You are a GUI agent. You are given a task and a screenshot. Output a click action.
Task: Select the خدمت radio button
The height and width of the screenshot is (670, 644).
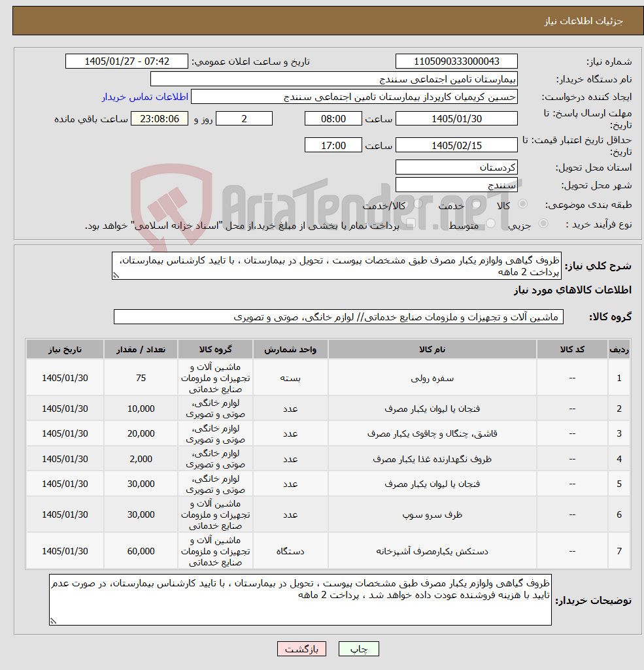coord(476,204)
